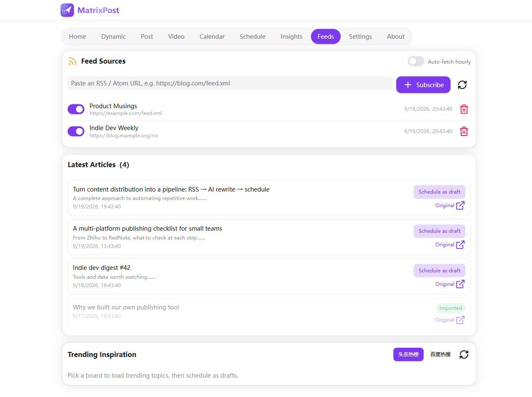Image resolution: width=532 pixels, height=397 pixels.
Task: Go to the Home tab
Action: [x=77, y=37]
